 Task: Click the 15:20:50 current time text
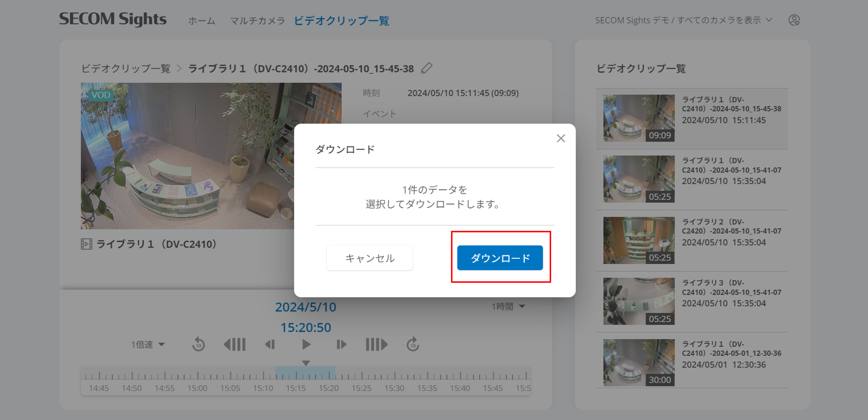coord(306,327)
